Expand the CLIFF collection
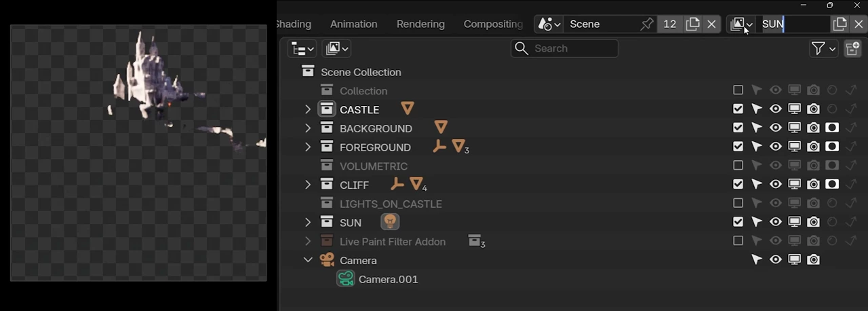Image resolution: width=868 pixels, height=311 pixels. click(308, 185)
